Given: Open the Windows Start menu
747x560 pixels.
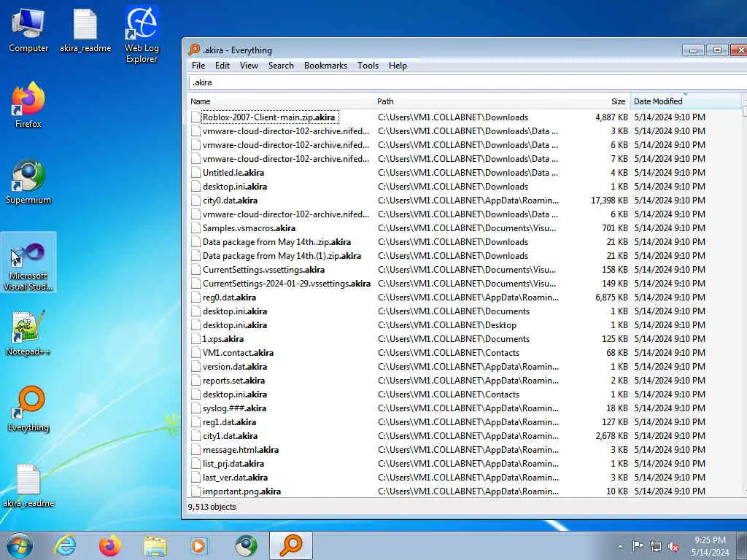Looking at the screenshot, I should click(x=20, y=545).
